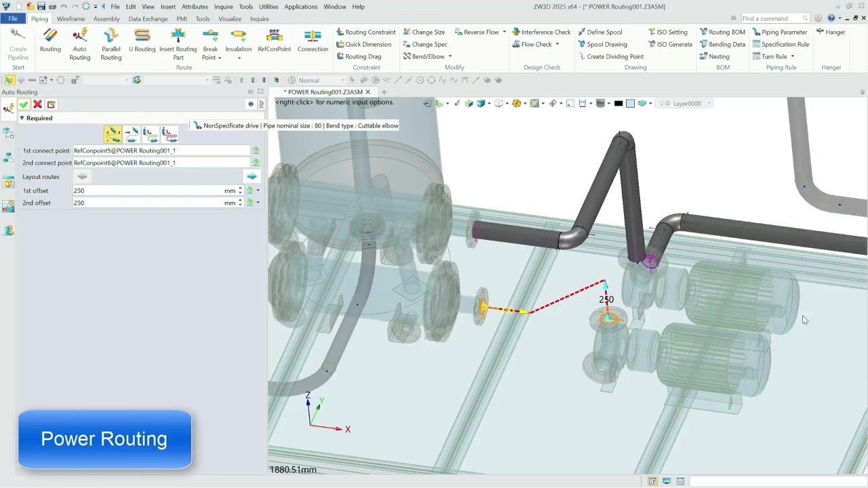
Task: Open the 1st offset options dropdown arrow
Action: tap(258, 190)
